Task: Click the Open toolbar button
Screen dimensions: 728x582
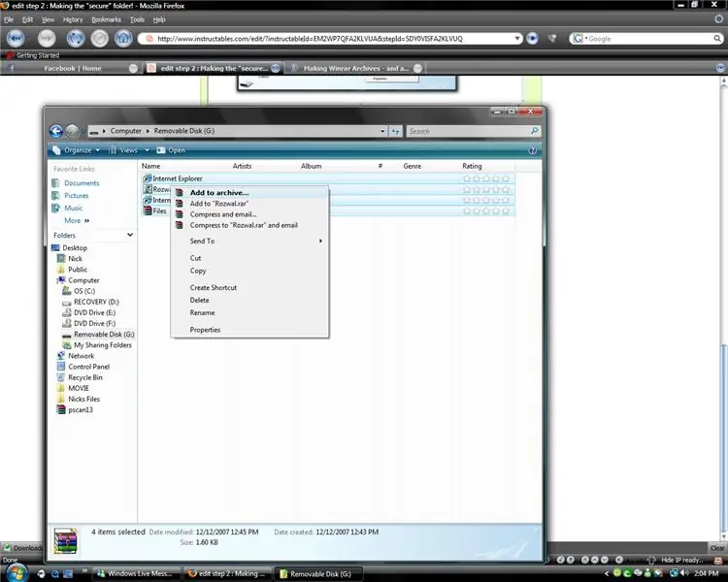Action: point(171,150)
